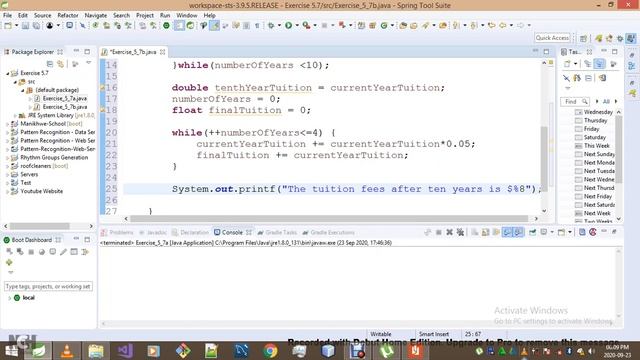Expand the Servers project
The width and height of the screenshot is (640, 360).
[7, 174]
